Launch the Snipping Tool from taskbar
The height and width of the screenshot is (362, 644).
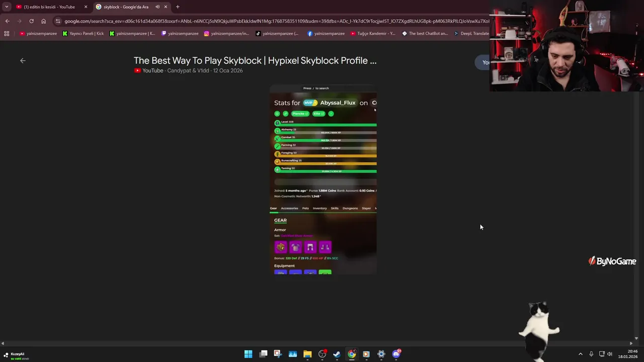(278, 354)
